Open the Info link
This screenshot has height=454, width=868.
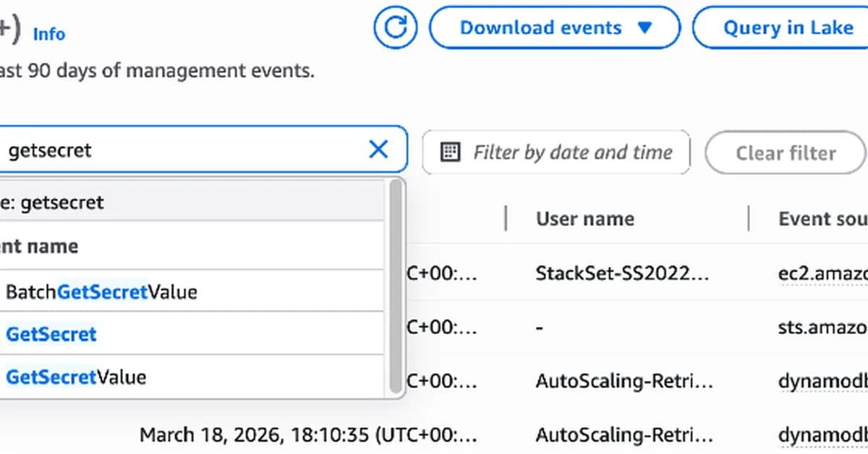point(49,34)
